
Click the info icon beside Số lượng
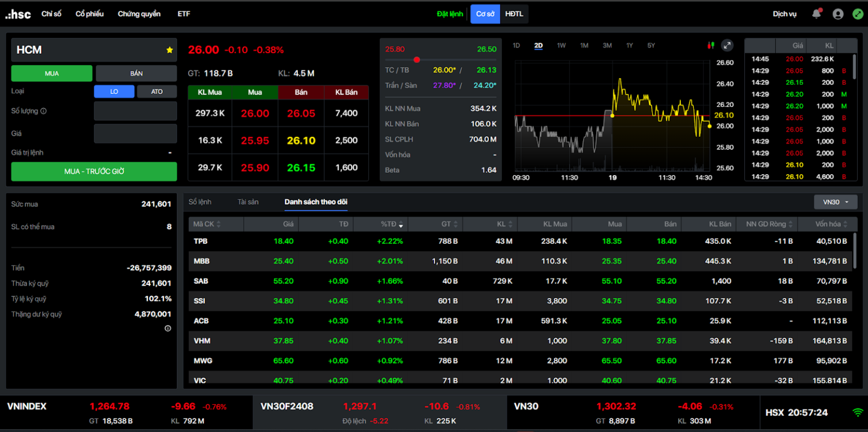click(44, 111)
